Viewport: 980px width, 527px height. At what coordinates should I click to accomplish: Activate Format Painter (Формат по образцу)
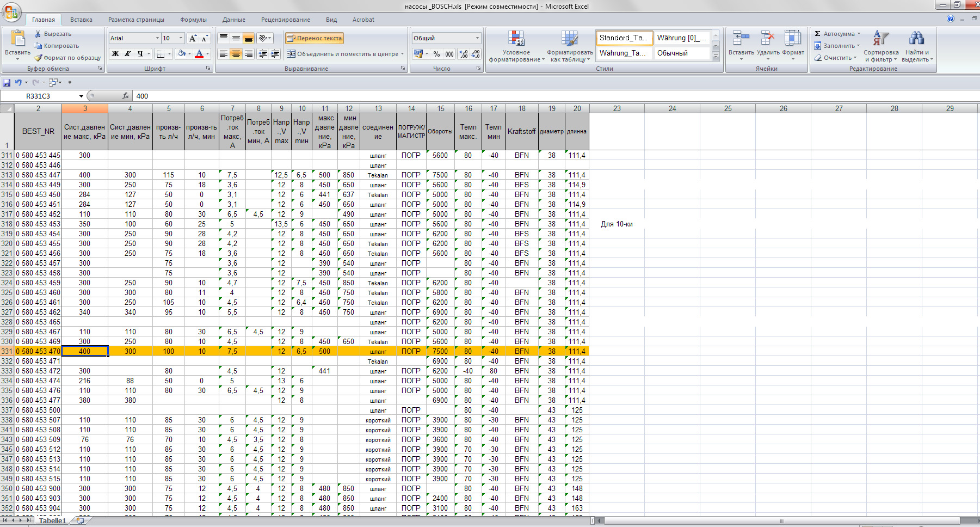point(67,58)
